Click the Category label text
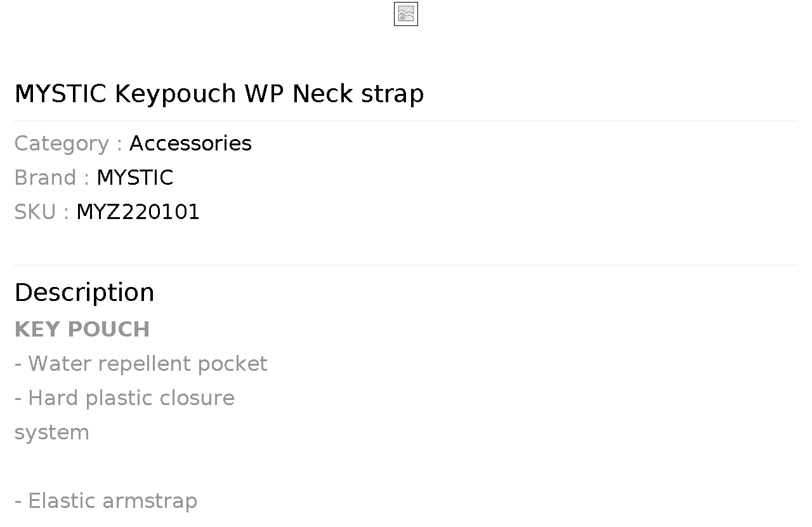Screen dimensions: 812x527 pos(62,143)
